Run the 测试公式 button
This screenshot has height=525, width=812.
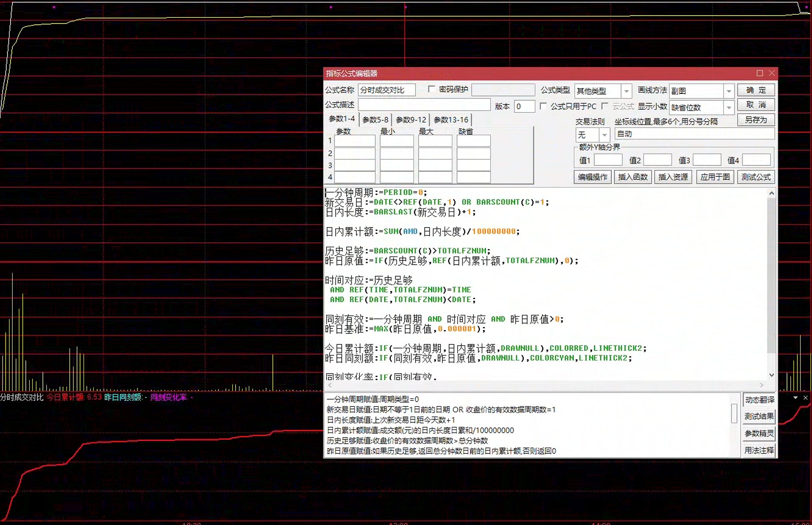(756, 177)
